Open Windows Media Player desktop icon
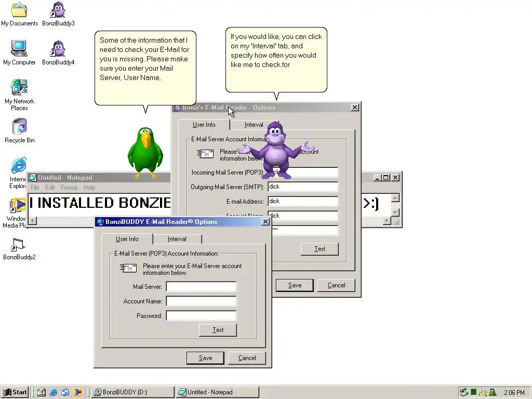Image resolution: width=532 pixels, height=399 pixels. (x=18, y=205)
